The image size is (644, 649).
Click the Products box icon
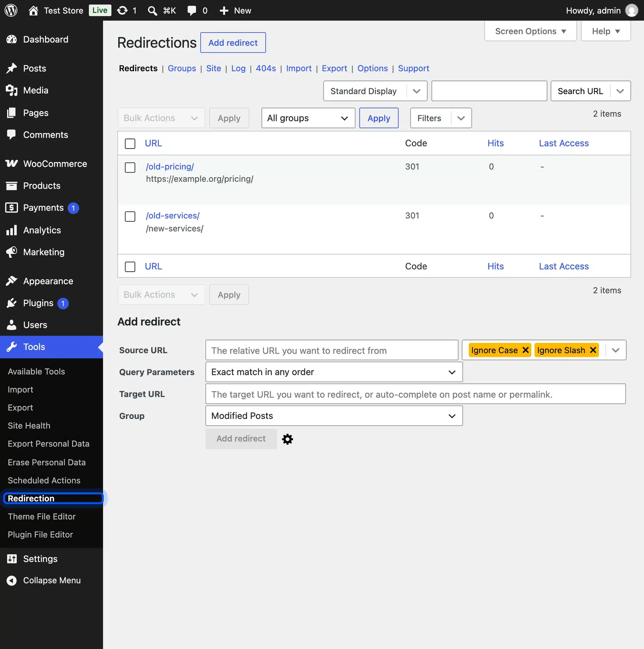11,186
